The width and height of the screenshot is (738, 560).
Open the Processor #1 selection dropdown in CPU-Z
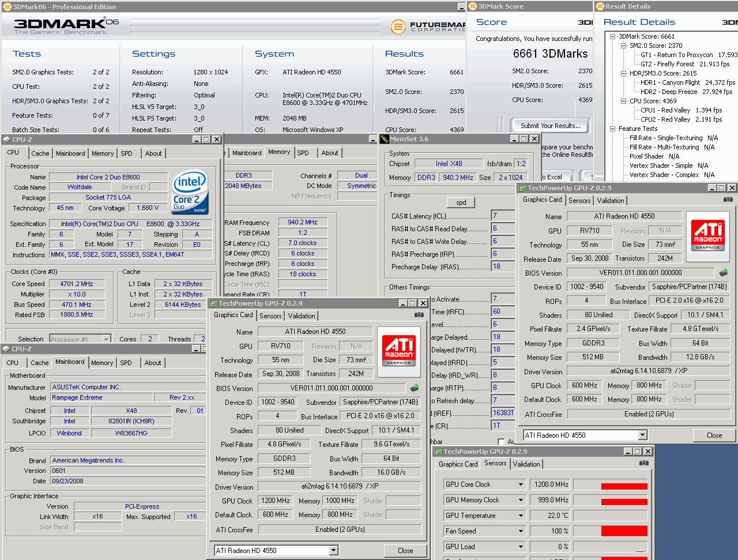pyautogui.click(x=106, y=339)
